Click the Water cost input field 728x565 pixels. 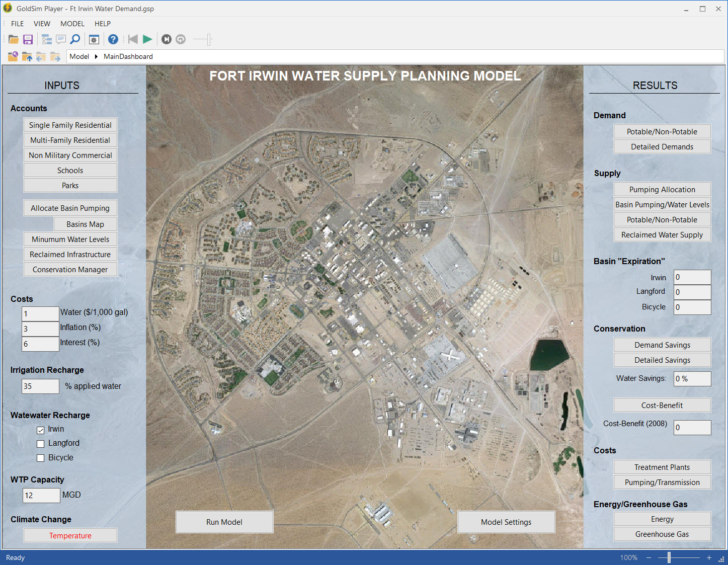pos(40,313)
